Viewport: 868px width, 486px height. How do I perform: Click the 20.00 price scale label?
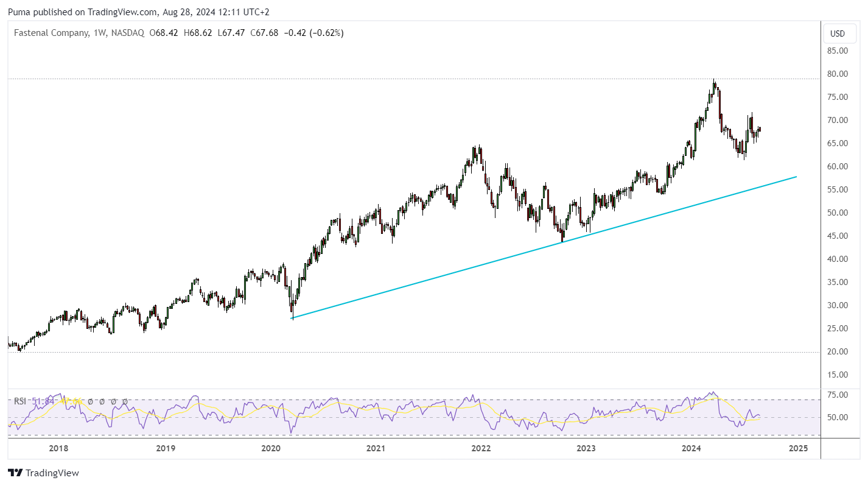tap(838, 351)
